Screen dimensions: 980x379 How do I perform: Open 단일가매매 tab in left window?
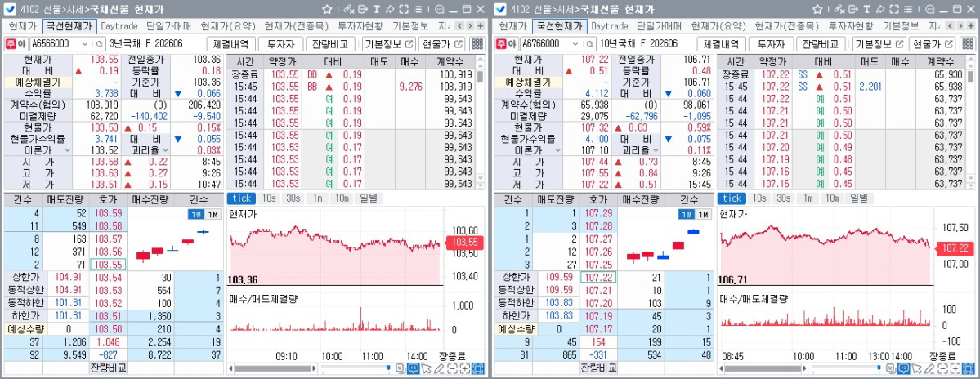click(x=168, y=26)
